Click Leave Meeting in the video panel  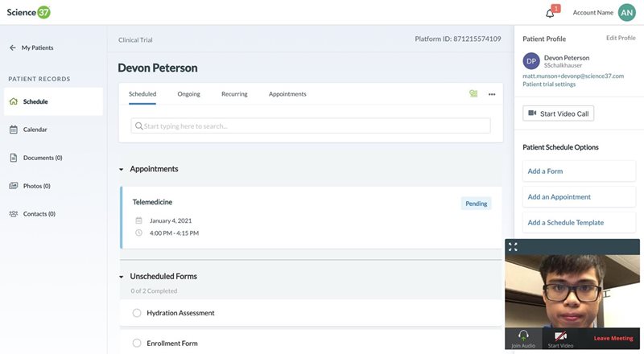click(x=613, y=338)
